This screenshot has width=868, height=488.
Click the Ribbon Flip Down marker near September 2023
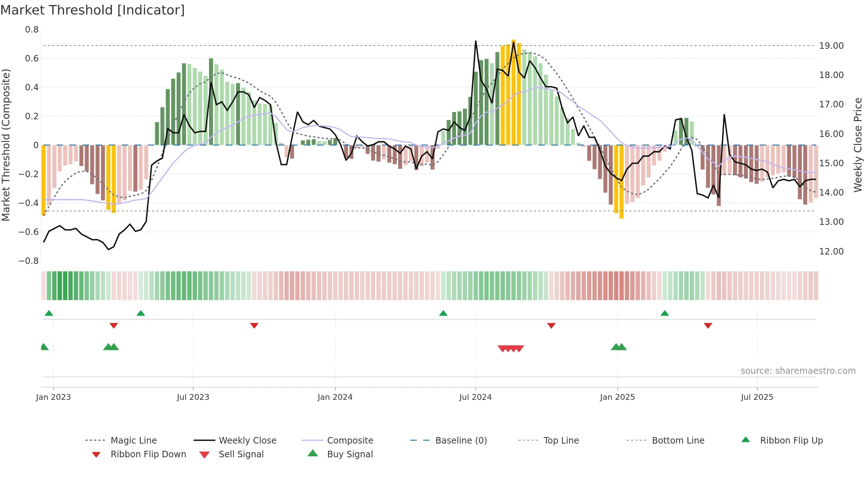click(x=254, y=326)
